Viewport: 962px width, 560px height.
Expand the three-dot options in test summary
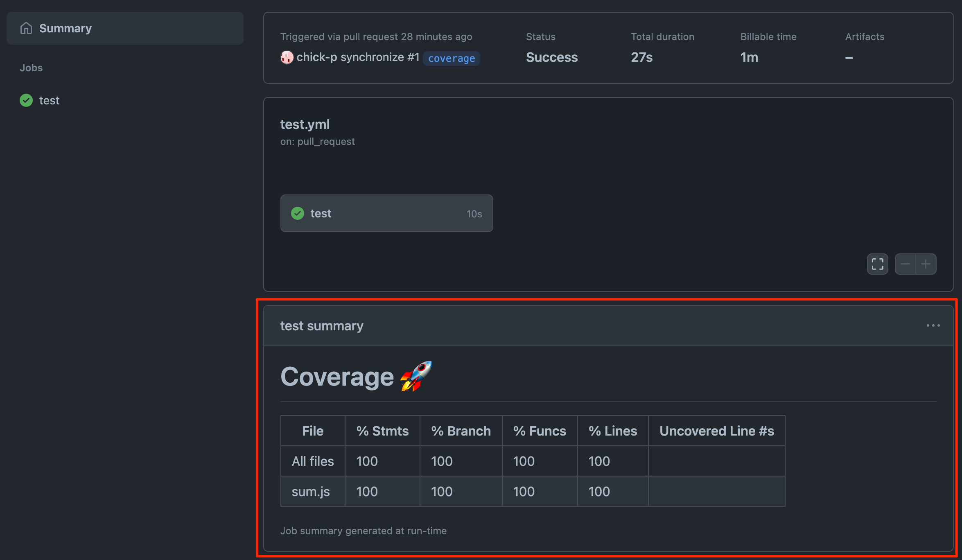(933, 325)
